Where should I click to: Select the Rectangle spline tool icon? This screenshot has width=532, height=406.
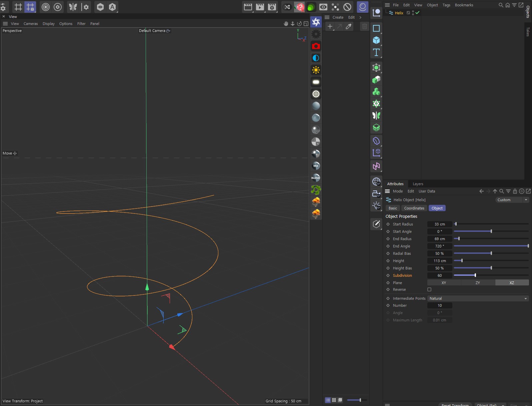point(376,28)
